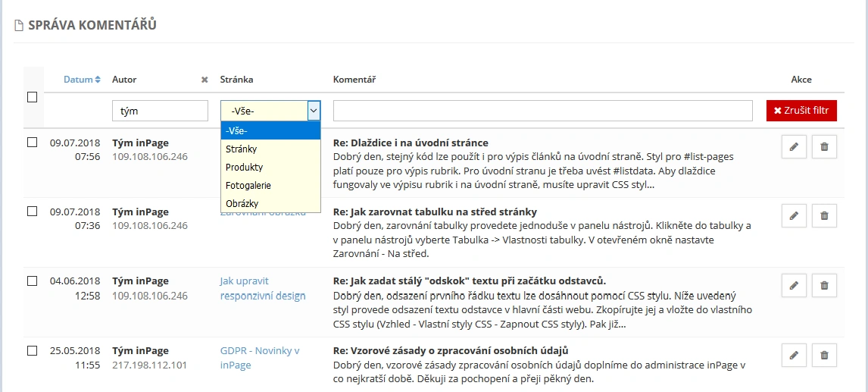868x392 pixels.
Task: Tick the 25.05.2018 comment row checkbox
Action: (x=32, y=350)
